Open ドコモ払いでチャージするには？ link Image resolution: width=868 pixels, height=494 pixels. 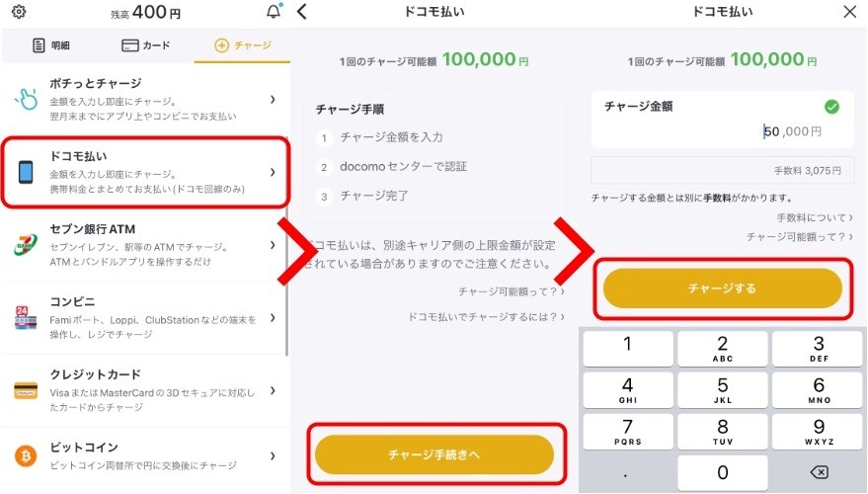coord(486,317)
